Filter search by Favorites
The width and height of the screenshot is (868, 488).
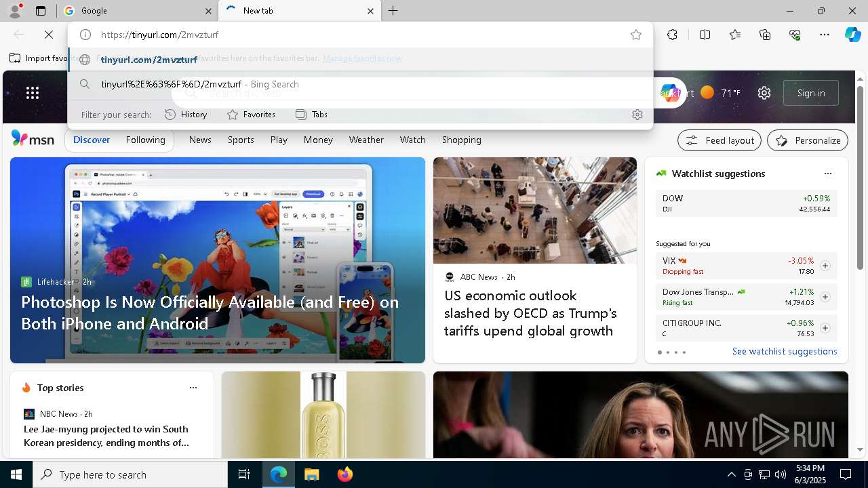tap(251, 115)
